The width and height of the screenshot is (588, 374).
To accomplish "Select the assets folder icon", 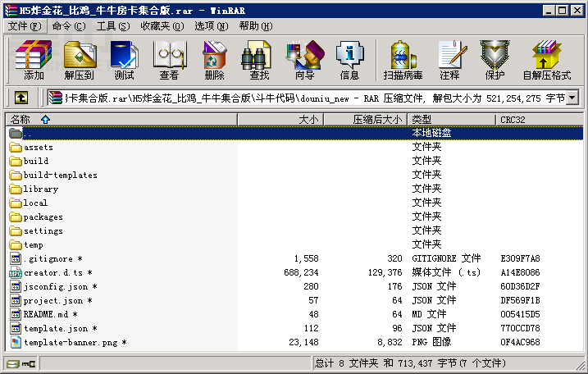I will pyautogui.click(x=16, y=147).
